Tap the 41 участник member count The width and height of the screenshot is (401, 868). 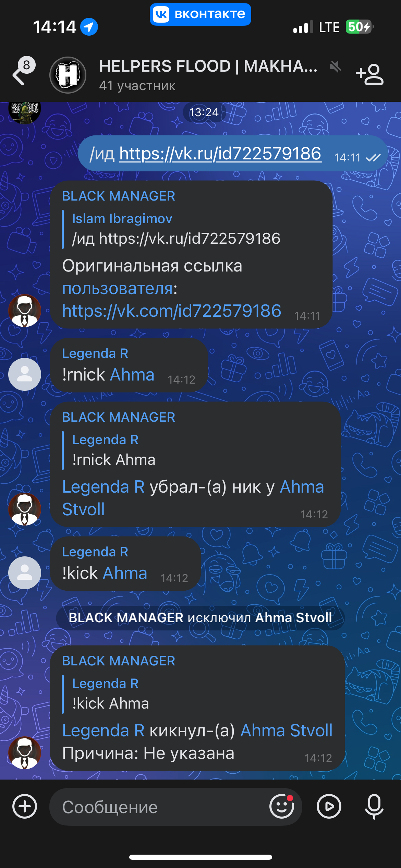[x=137, y=86]
